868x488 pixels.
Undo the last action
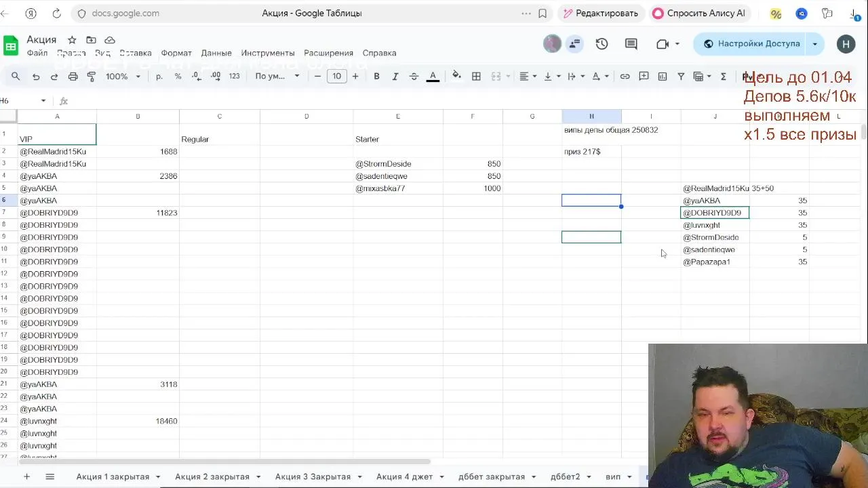click(x=36, y=77)
